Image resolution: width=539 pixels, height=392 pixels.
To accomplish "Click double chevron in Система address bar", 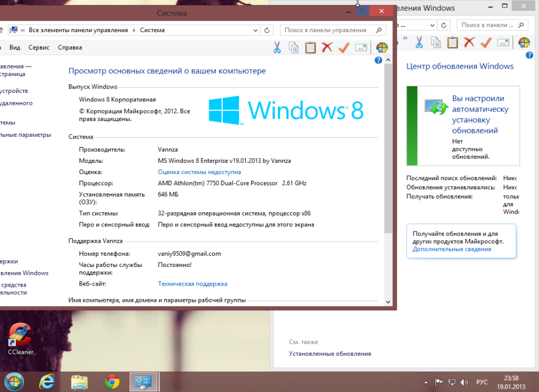I will click(23, 30).
